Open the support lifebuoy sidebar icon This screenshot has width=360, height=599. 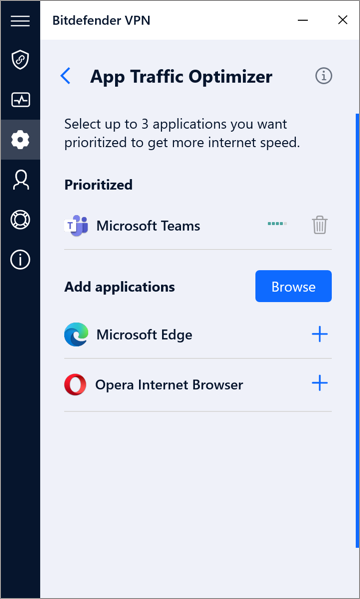20,220
